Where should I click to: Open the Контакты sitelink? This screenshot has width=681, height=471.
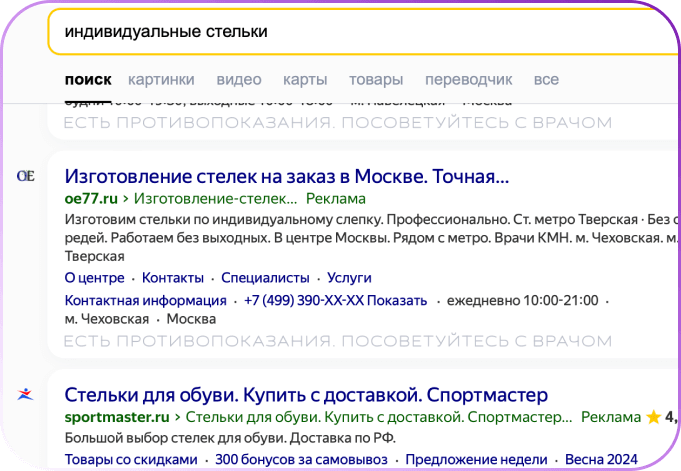point(173,278)
